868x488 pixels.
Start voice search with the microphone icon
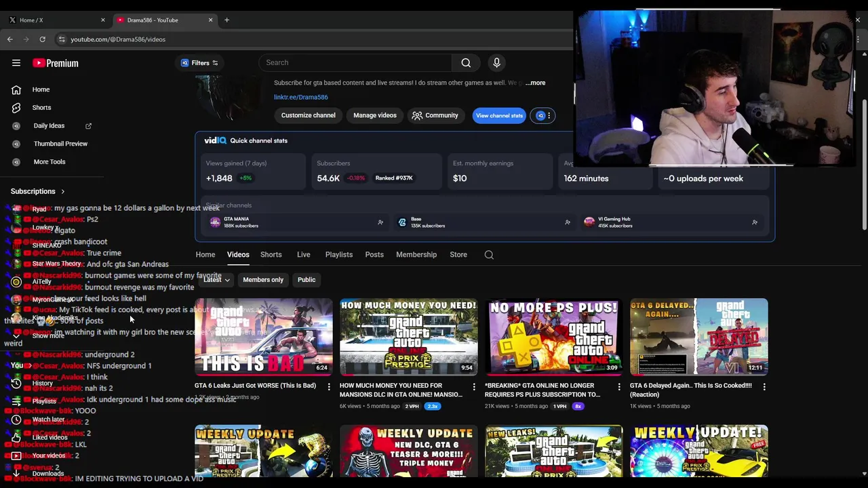click(496, 62)
